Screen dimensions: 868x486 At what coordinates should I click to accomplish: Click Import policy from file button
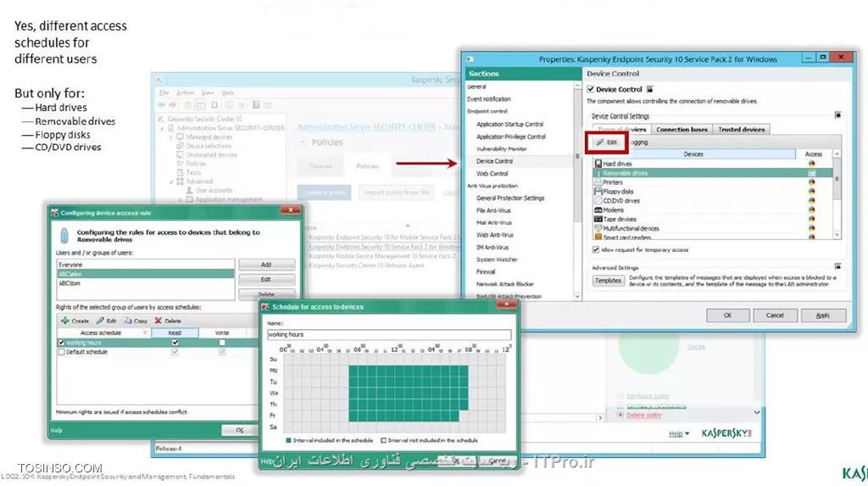coord(397,193)
